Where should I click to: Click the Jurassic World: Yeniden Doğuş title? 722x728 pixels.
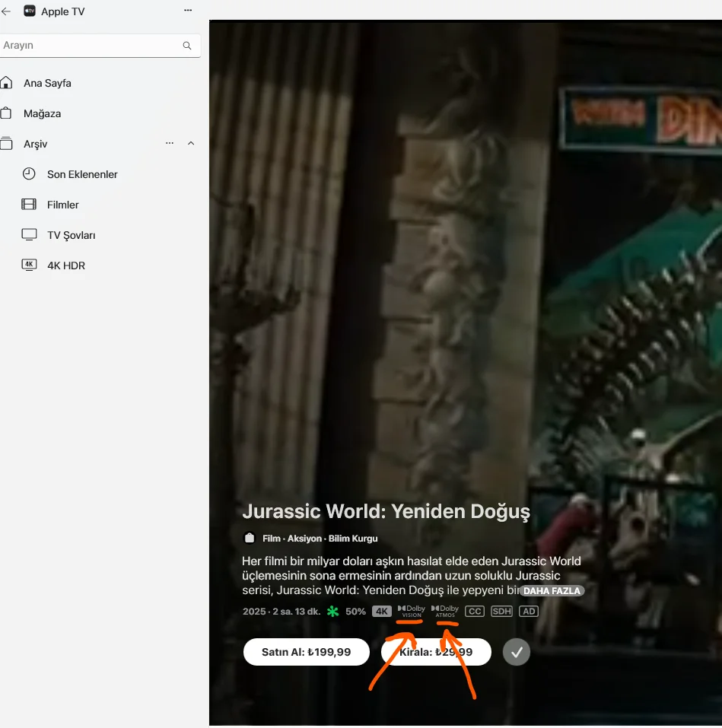[386, 512]
